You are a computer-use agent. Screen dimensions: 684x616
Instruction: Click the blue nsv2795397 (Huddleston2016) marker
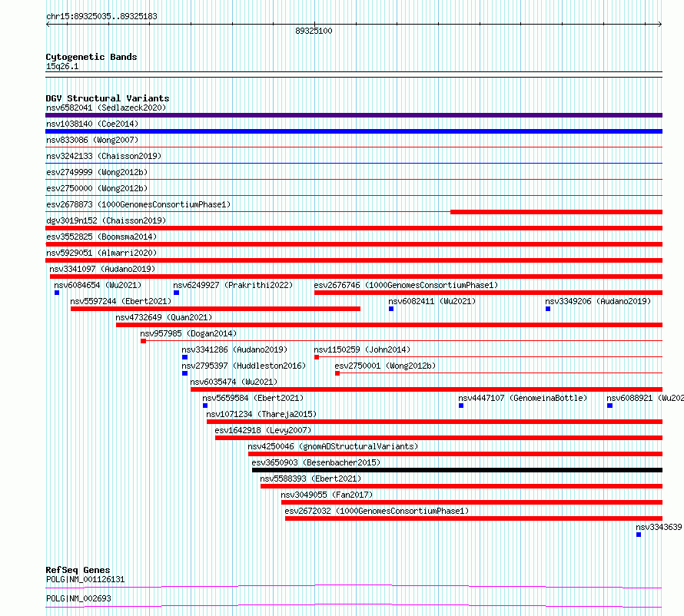coord(185,373)
